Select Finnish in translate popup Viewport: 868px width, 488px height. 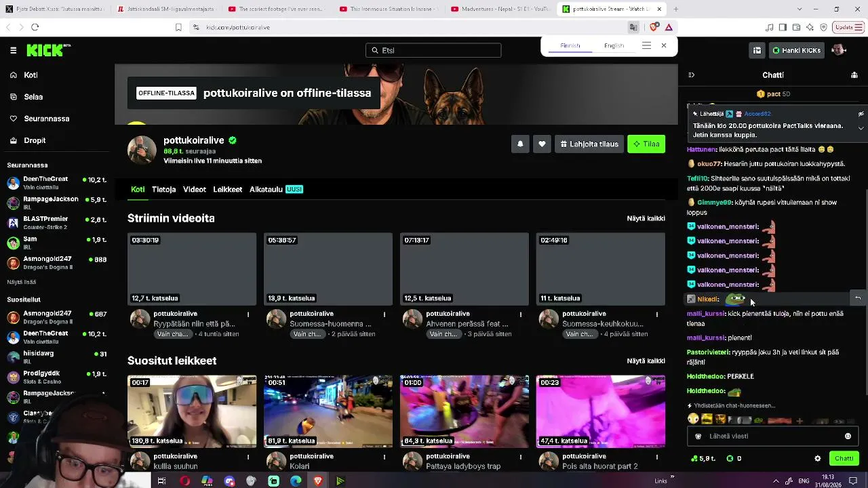570,45
